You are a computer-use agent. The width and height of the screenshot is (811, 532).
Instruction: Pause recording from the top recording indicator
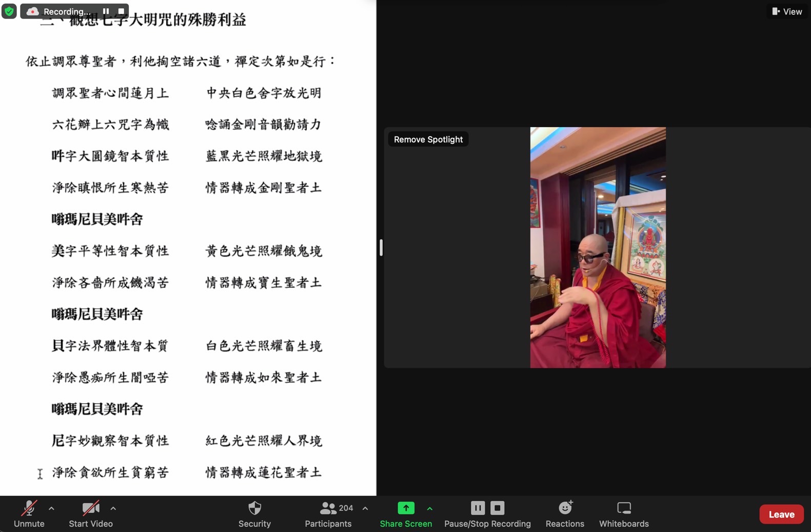[x=106, y=11]
